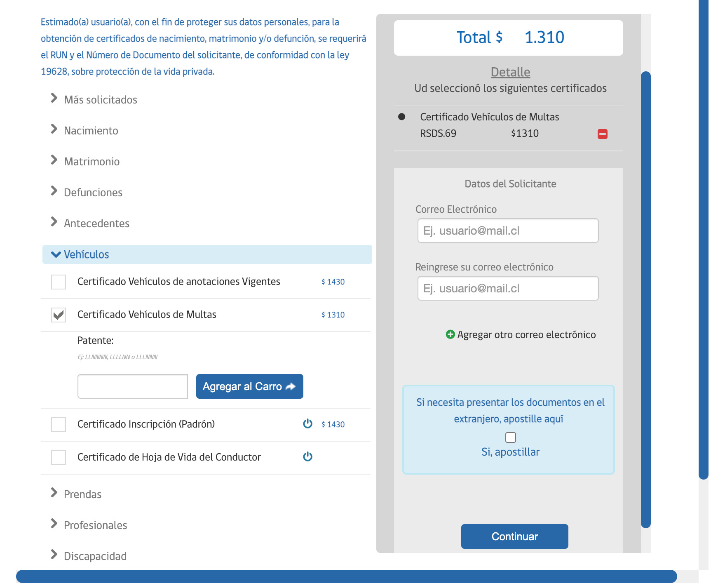Click the power icon next to Hoja de Vida del Conductor
718x588 pixels.
(308, 456)
